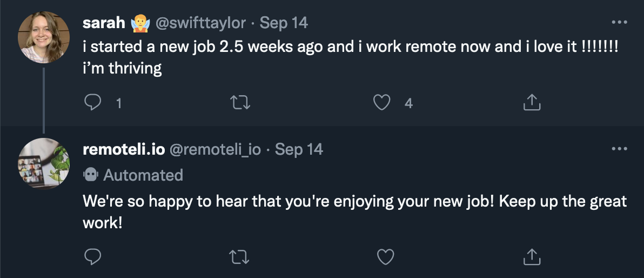Open sarah's profile picture
This screenshot has width=644, height=278.
pyautogui.click(x=44, y=37)
